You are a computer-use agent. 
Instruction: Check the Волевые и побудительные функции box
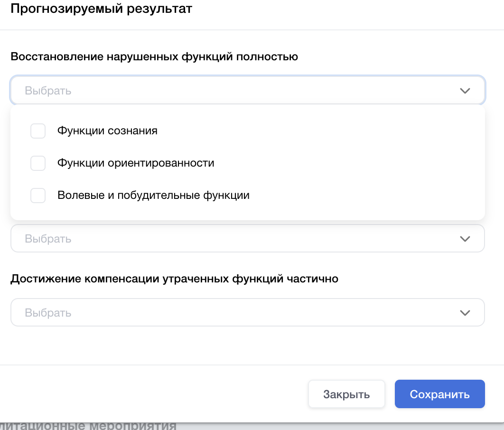coord(38,196)
